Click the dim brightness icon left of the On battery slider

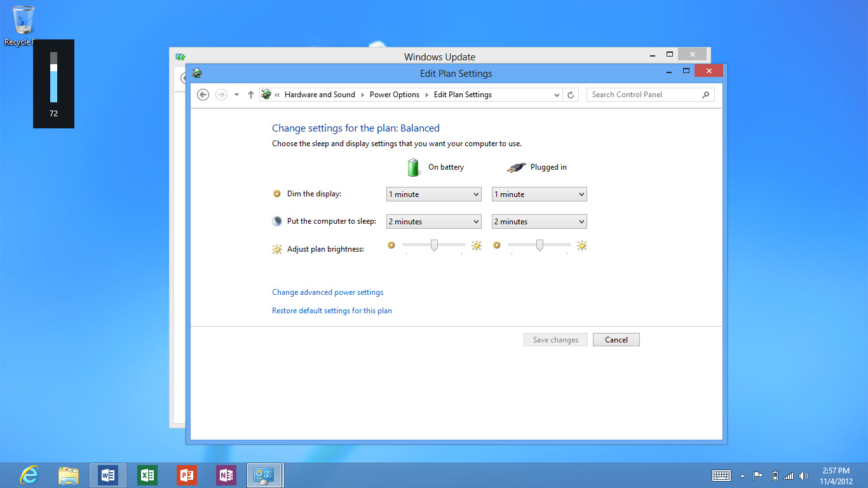tap(391, 245)
